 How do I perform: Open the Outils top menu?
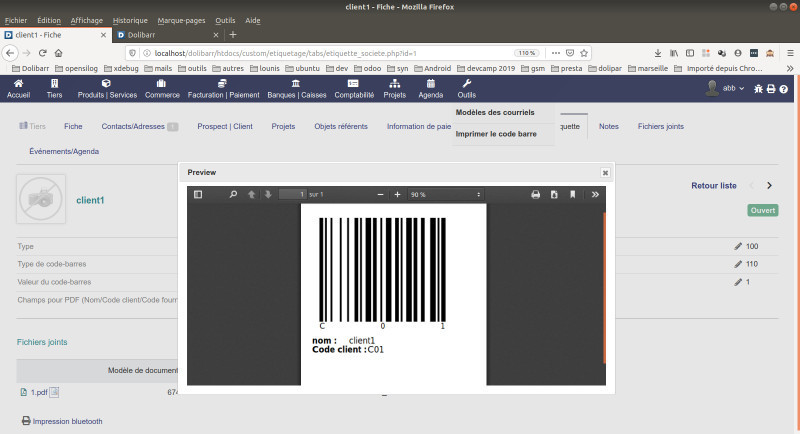(466, 89)
